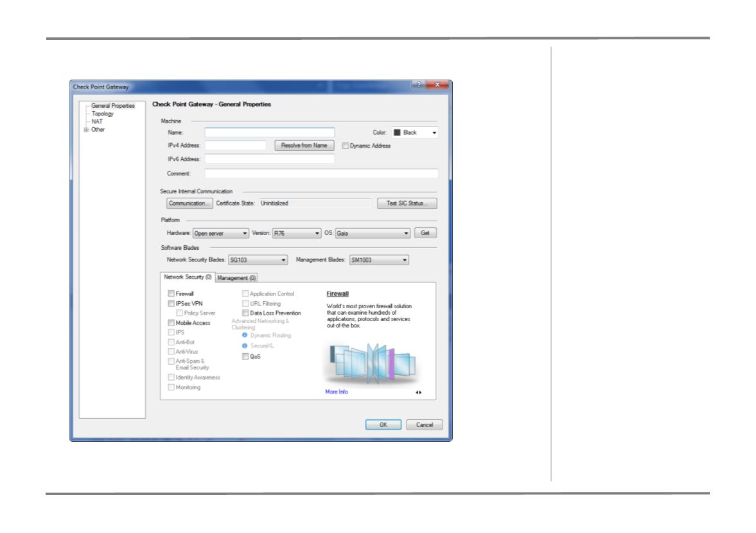Screen dimensions: 756x533
Task: Click the Cancel button
Action: click(x=425, y=425)
